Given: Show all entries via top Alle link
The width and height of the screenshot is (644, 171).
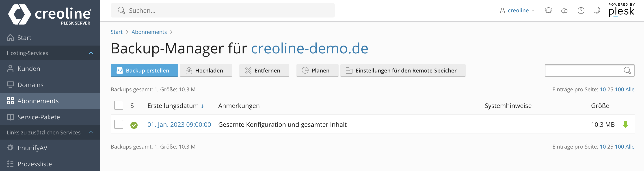Looking at the screenshot, I should pyautogui.click(x=630, y=89).
